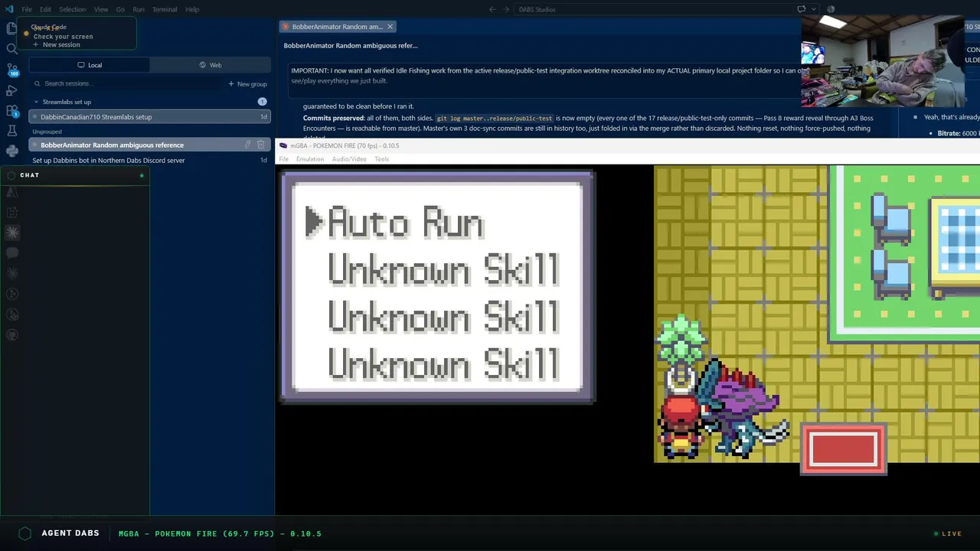Click the navigate back arrow in the title bar
Screen dimensions: 980x551
[x=492, y=9]
